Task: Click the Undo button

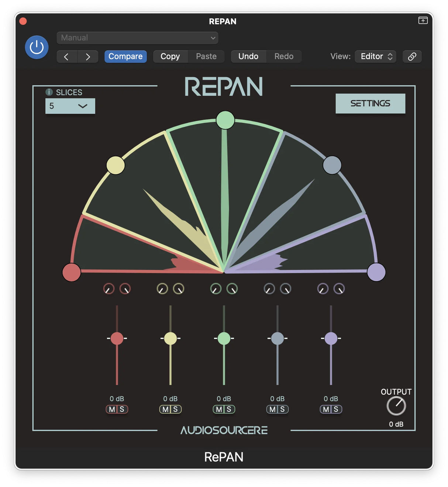Action: click(x=248, y=56)
